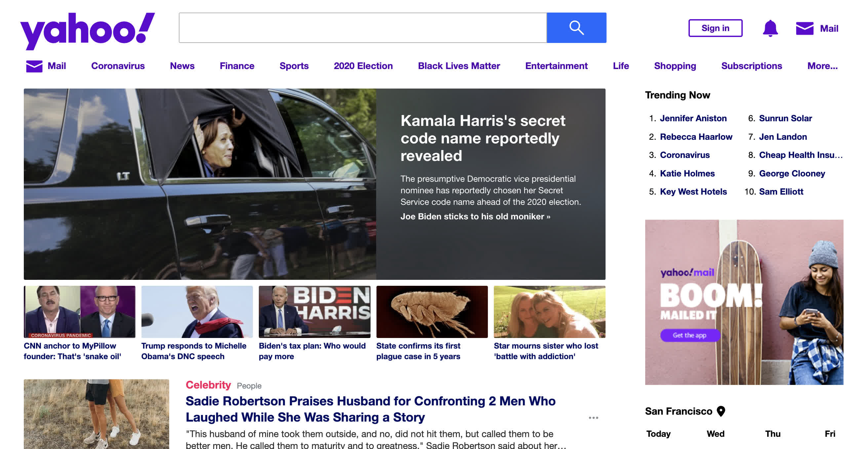The image size is (868, 449).
Task: Open the CNN anchor MyPillow thumbnail
Action: point(80,312)
